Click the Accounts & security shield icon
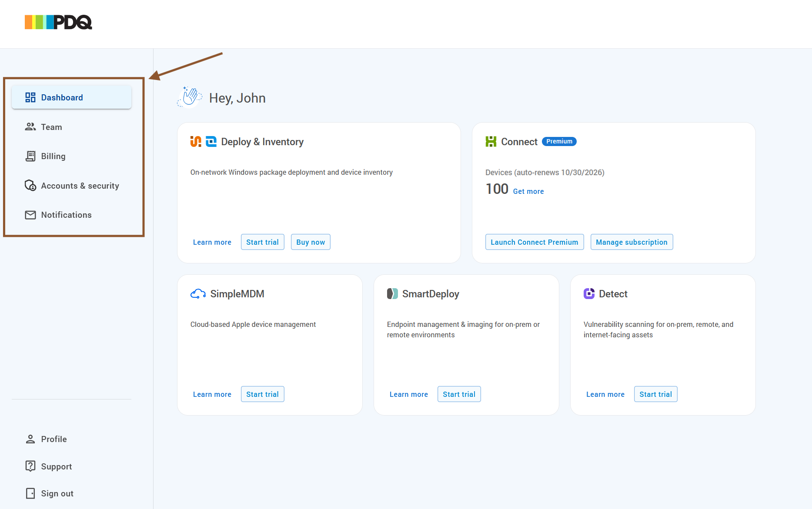Screen dimensions: 812x509 coord(30,186)
